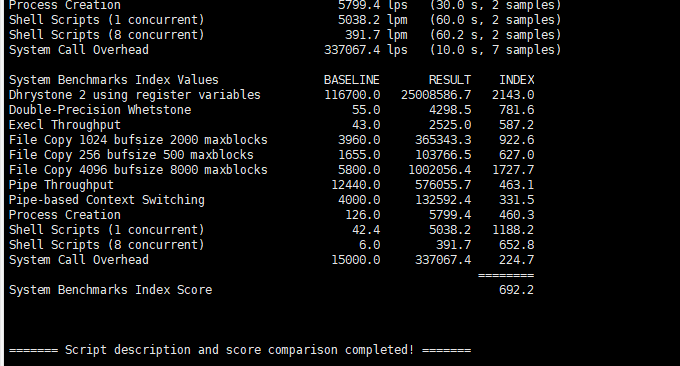Click the 'Double-Precision Whetstone' row label
This screenshot has width=680, height=366.
point(100,110)
